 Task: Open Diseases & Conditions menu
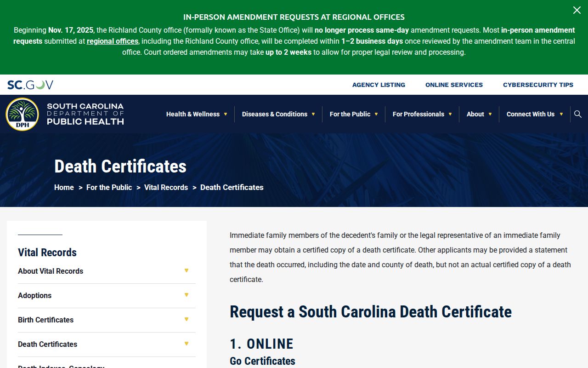click(x=275, y=114)
